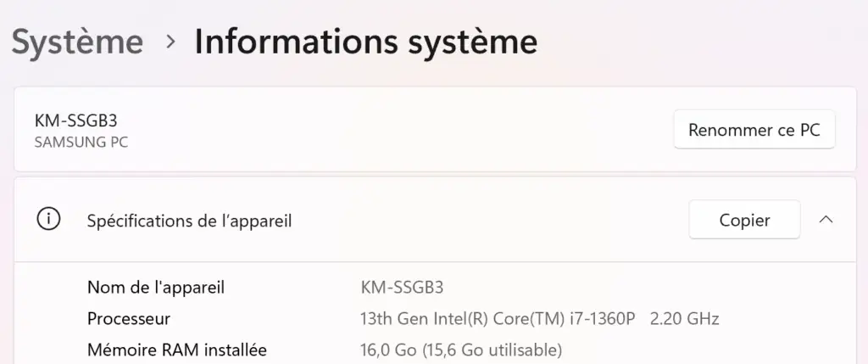This screenshot has height=364, width=868.
Task: Click KM-SSGB3 value beside Nom de l'appareil
Action: (x=403, y=288)
